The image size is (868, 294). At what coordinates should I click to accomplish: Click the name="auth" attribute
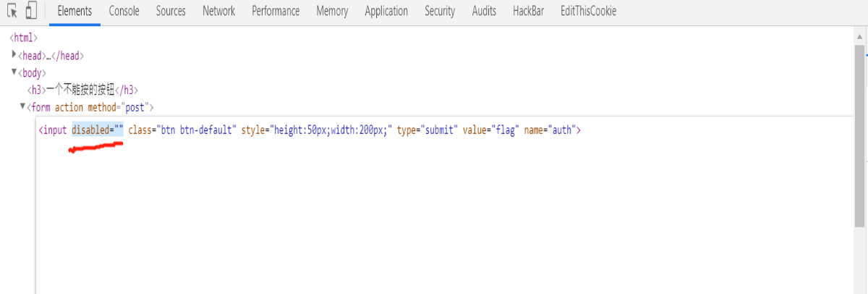(550, 130)
